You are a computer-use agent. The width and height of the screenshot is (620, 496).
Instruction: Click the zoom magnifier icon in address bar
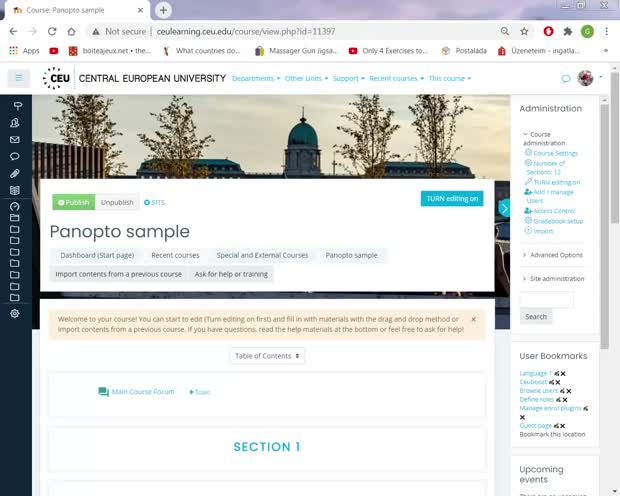tap(505, 31)
